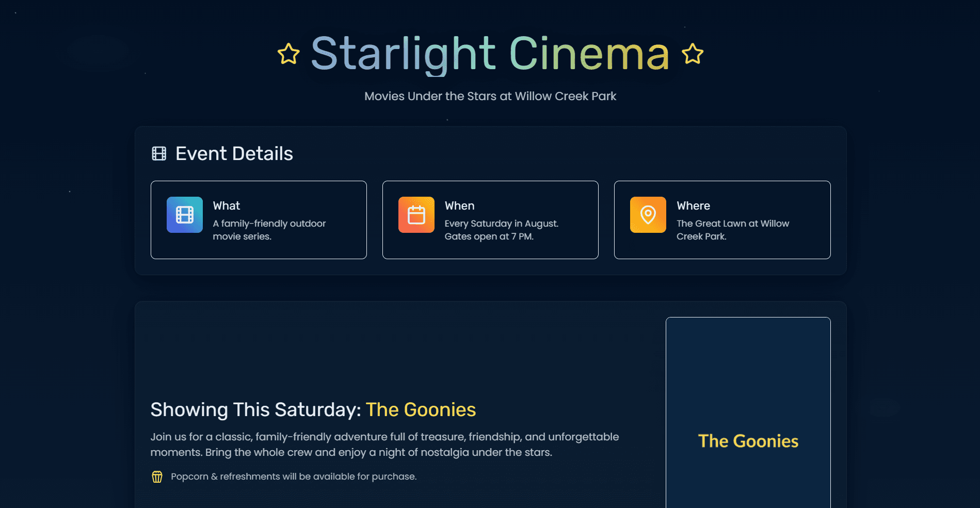This screenshot has height=508, width=980.
Task: Click the yellow The Goonies title in heading
Action: pyautogui.click(x=421, y=410)
